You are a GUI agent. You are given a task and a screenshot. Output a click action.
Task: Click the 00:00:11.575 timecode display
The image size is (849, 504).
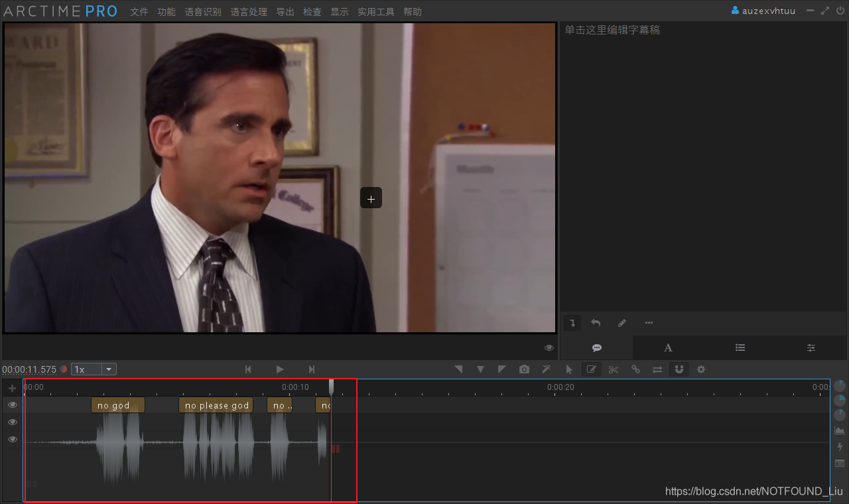pos(29,369)
